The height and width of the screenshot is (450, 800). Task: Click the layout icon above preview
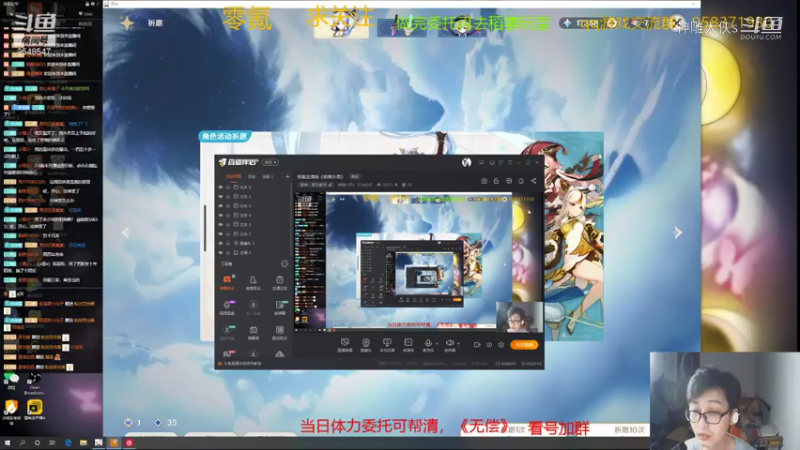(509, 181)
